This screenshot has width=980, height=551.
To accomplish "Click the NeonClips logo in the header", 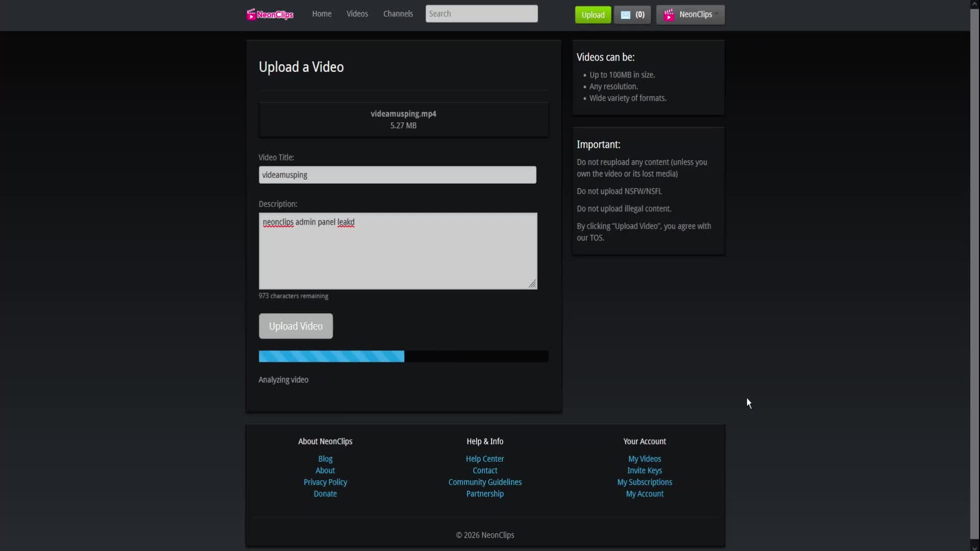I will click(269, 14).
